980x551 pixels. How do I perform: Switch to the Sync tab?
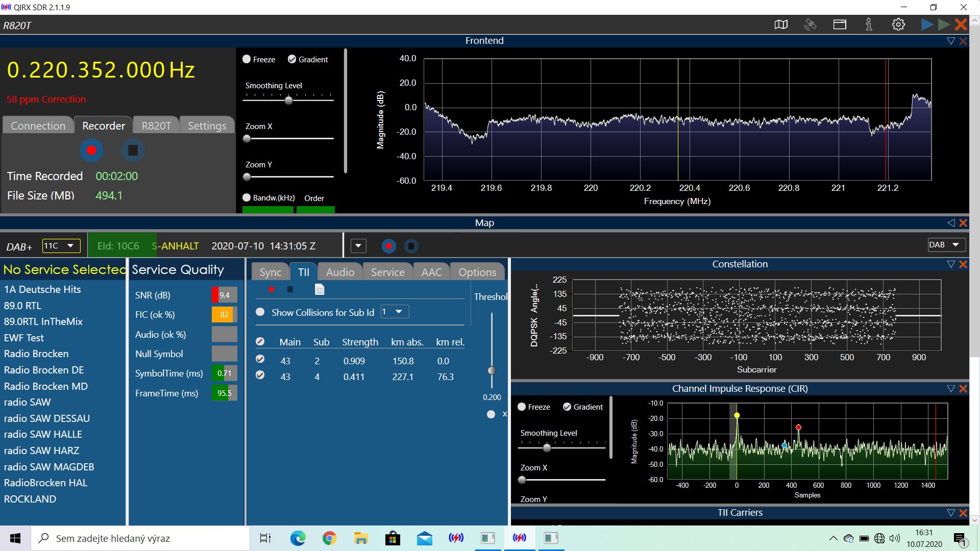pos(271,272)
